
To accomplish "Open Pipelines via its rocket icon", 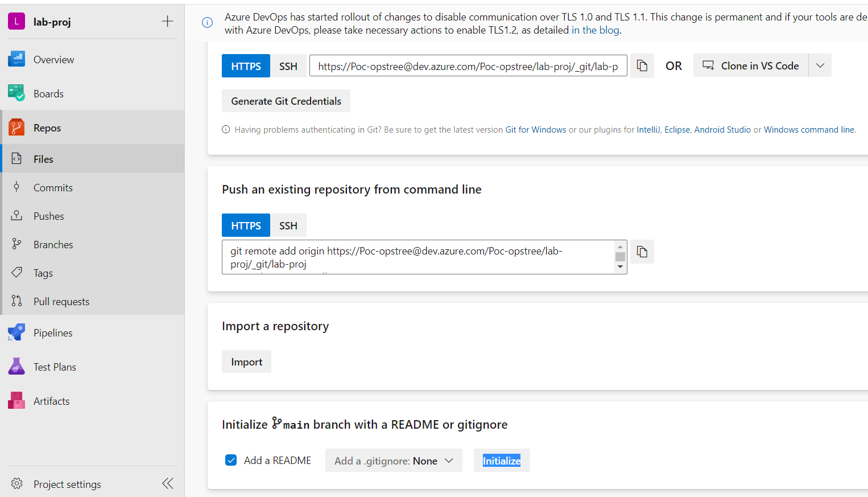I will 16,332.
